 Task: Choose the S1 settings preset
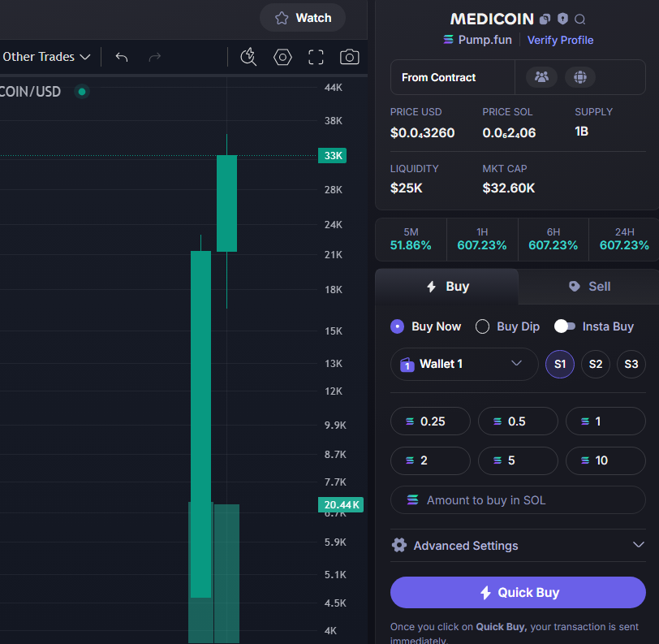click(560, 364)
